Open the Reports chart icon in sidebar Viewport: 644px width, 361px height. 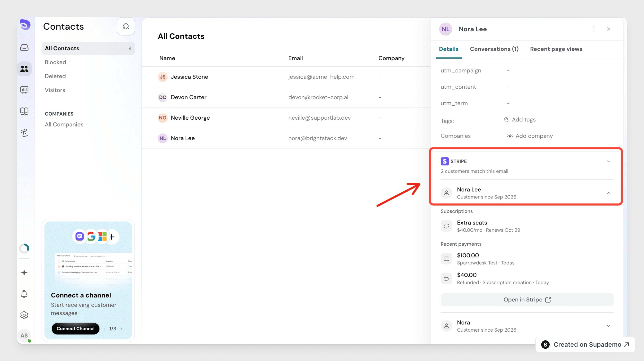[24, 90]
